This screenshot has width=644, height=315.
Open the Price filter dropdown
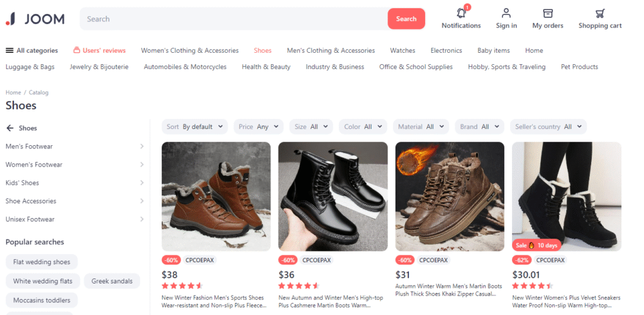tap(258, 126)
